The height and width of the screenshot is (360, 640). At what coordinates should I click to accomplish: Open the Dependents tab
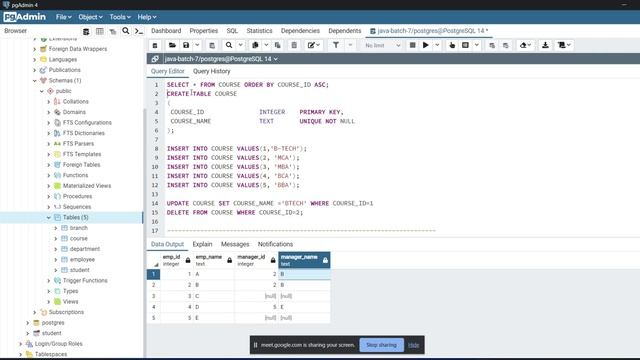(x=344, y=31)
